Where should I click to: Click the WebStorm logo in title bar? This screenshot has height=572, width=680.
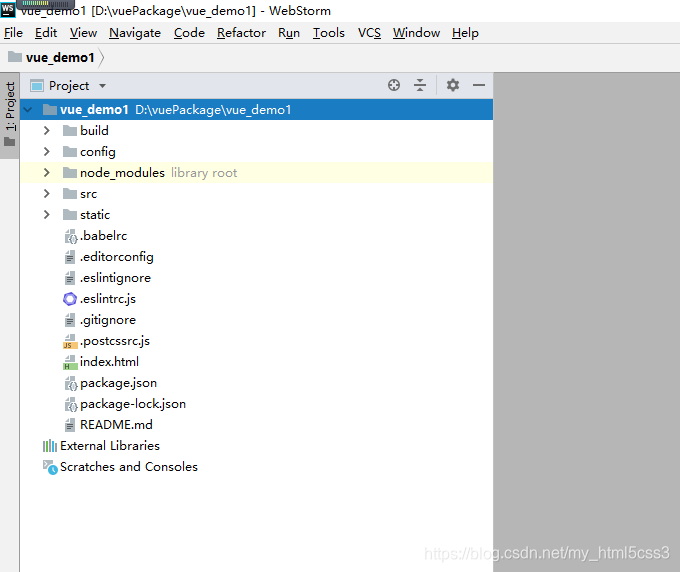coord(8,9)
